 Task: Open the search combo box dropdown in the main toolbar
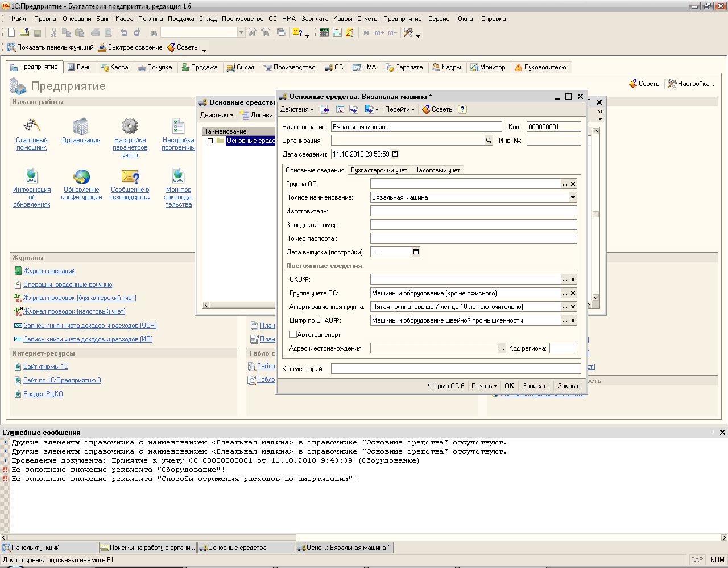point(241,33)
